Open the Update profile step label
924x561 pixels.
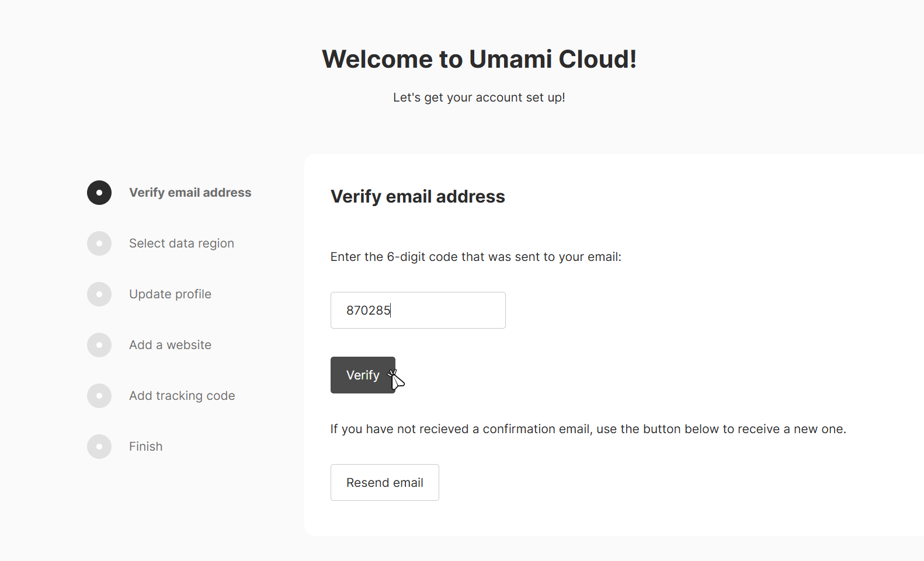click(x=170, y=294)
